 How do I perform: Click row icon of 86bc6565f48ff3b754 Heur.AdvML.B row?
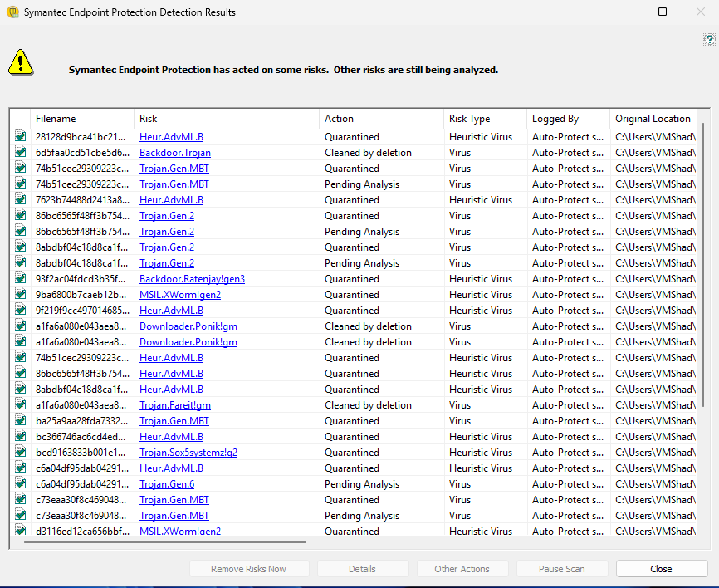coord(20,372)
